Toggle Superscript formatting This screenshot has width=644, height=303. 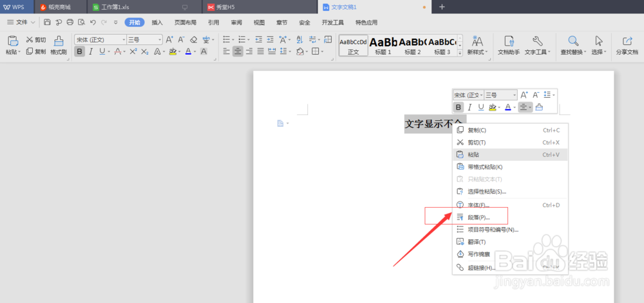tap(133, 51)
